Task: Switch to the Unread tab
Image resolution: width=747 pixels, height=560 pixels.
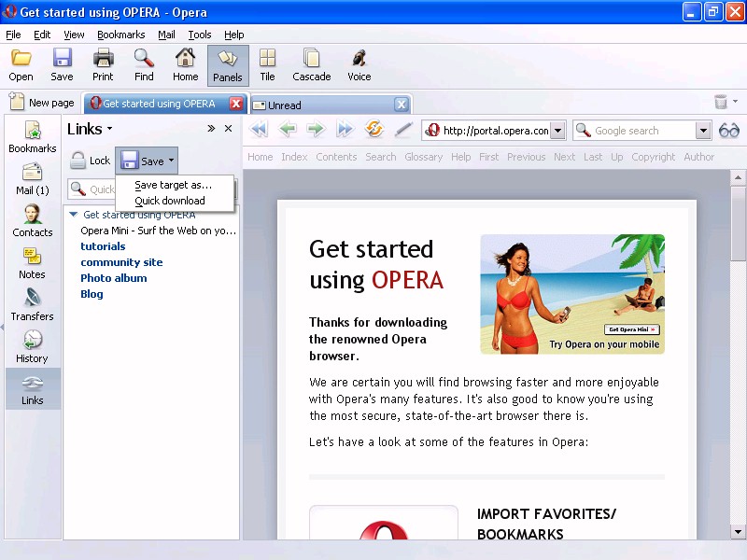Action: [x=322, y=105]
